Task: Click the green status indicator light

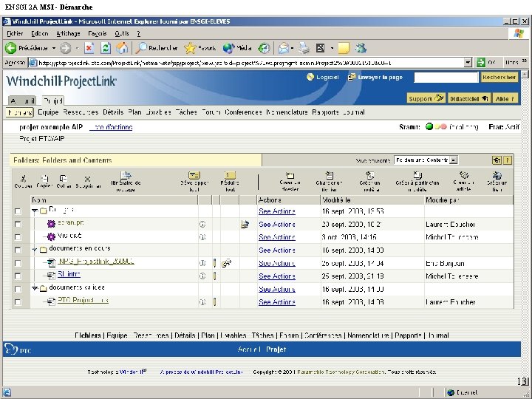Action: click(x=429, y=127)
